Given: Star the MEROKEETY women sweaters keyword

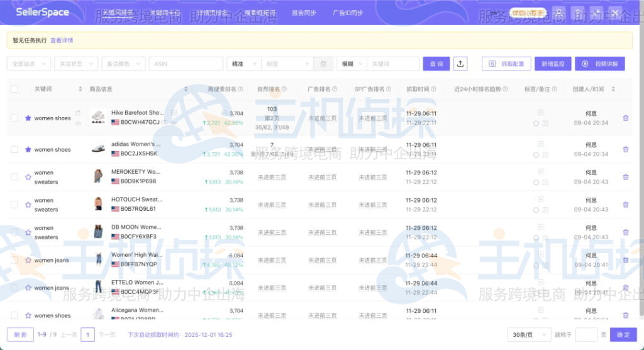Looking at the screenshot, I should [28, 178].
